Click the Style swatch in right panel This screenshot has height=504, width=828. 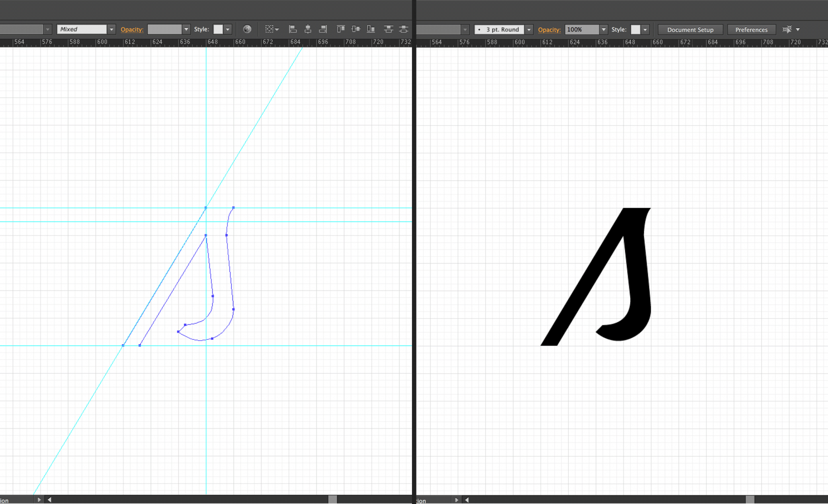click(635, 30)
